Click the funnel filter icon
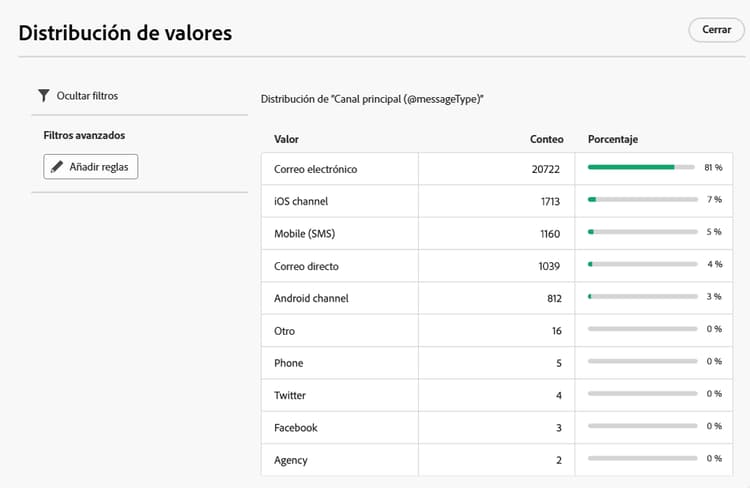The width and height of the screenshot is (750, 488). (43, 96)
